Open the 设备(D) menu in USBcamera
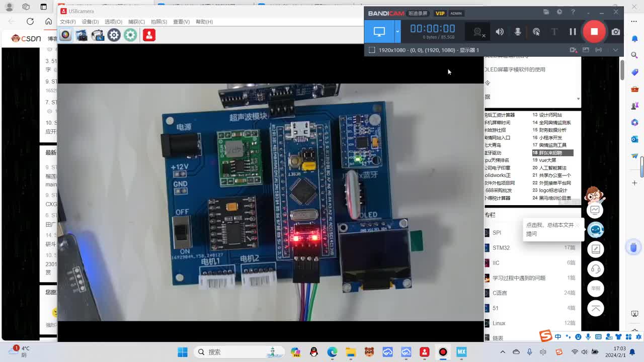 pos(90,22)
